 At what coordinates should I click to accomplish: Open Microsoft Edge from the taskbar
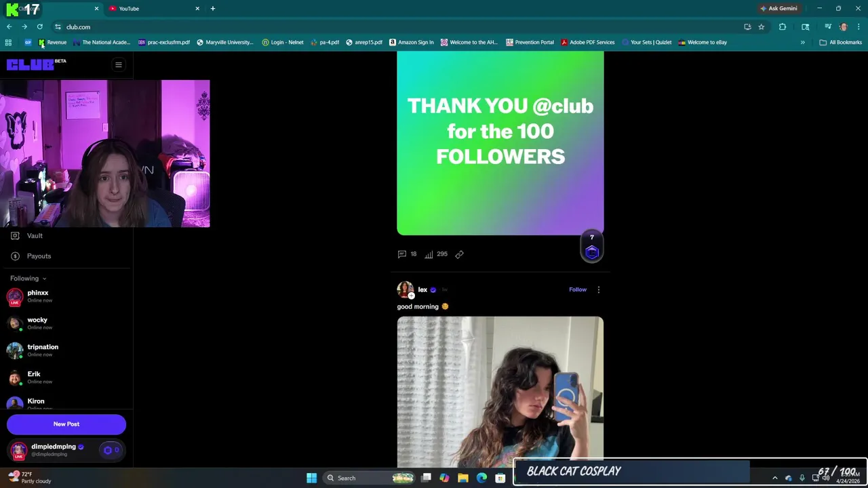pos(481,479)
